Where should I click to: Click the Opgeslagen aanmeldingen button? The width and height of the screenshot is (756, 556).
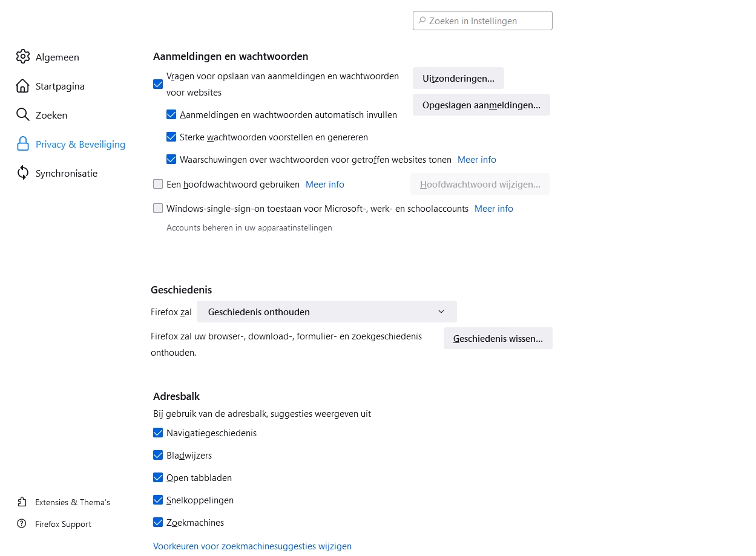click(x=481, y=105)
